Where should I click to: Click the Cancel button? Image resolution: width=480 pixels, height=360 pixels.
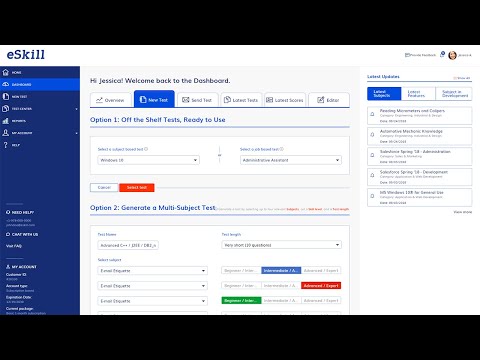point(104,188)
